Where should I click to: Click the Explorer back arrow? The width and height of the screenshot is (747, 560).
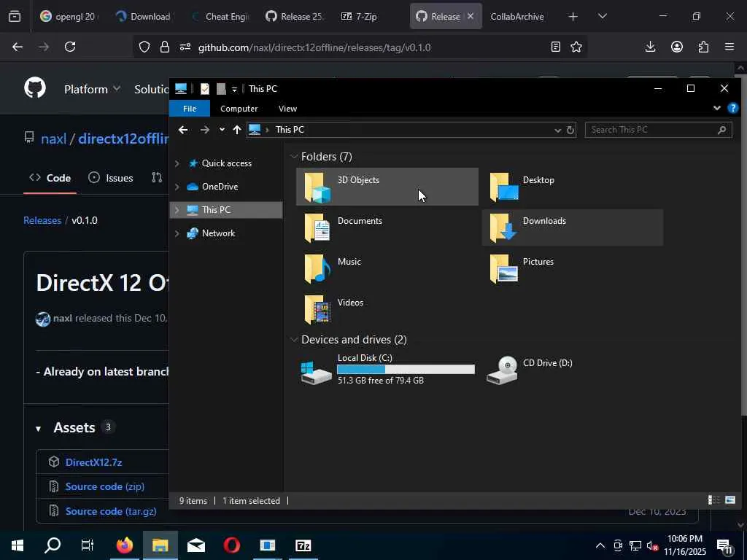point(183,130)
